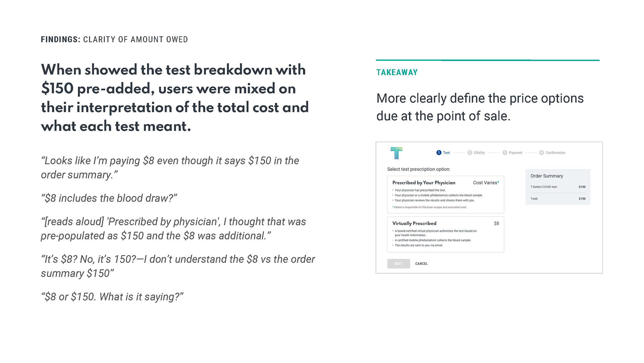Select step 1 Test circle icon
The width and height of the screenshot is (644, 363).
[439, 153]
